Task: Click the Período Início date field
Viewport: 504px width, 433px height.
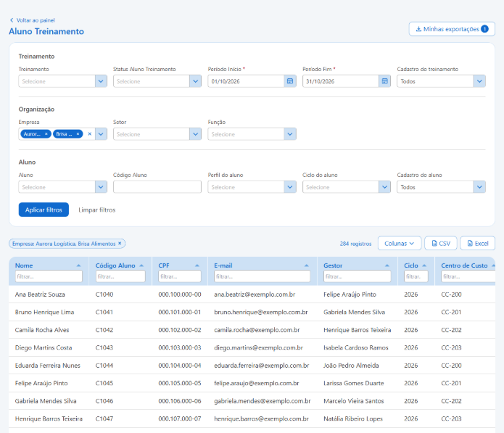Action: pos(246,81)
